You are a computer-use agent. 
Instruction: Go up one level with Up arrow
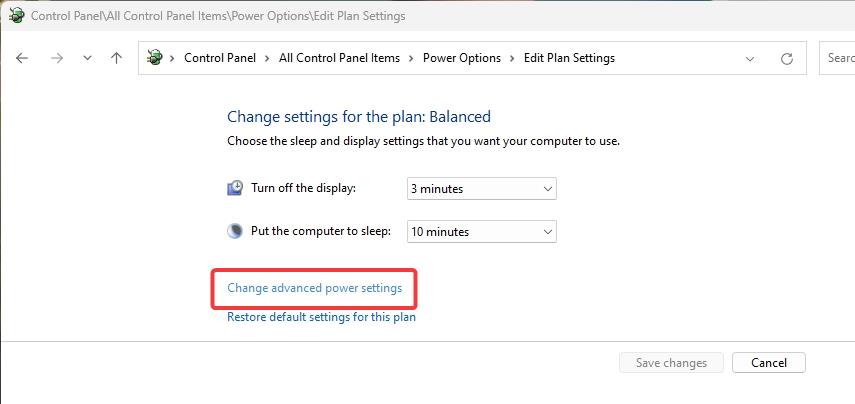tap(116, 58)
